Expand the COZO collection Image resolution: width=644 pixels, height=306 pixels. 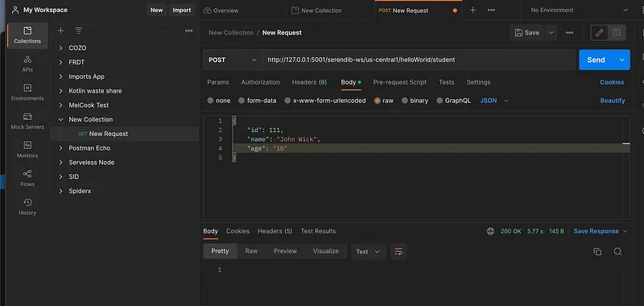coord(61,48)
